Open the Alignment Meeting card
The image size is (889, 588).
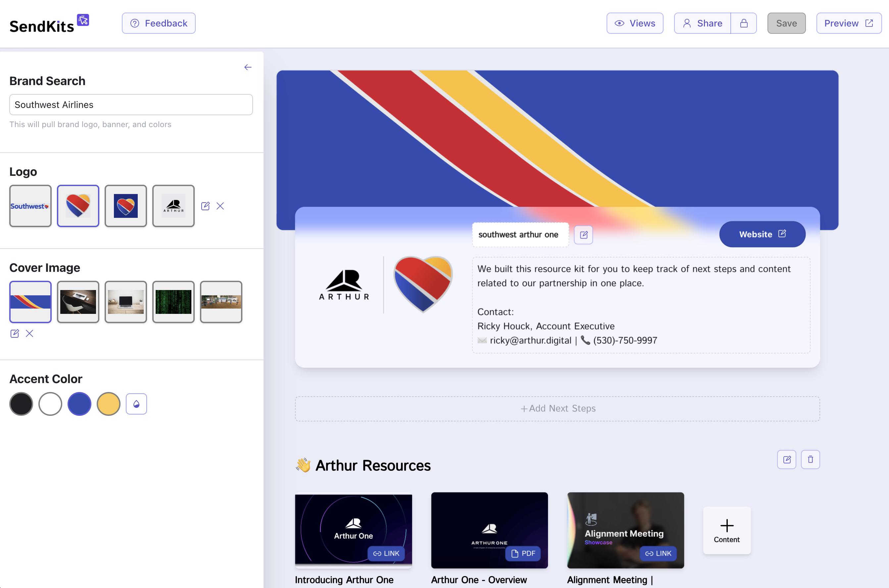[625, 530]
